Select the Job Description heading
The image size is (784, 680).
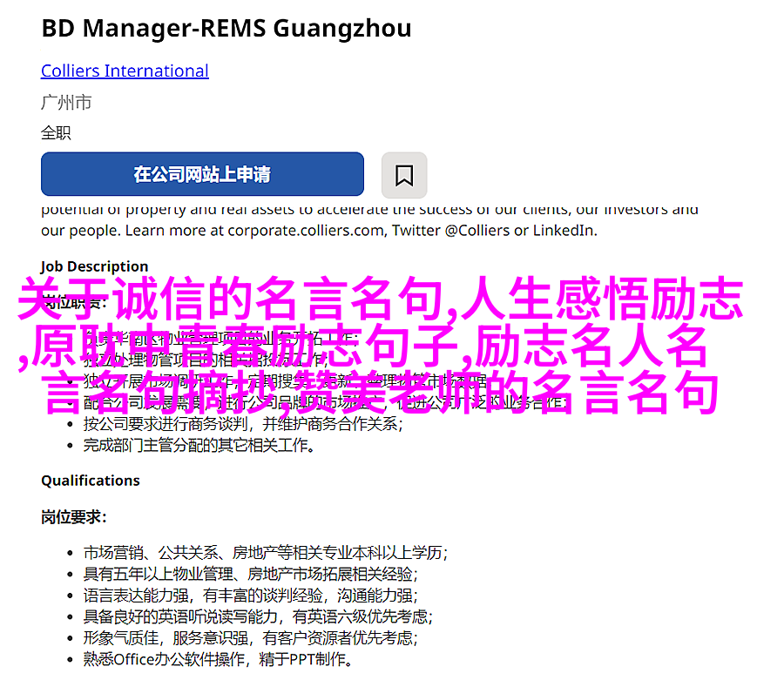coord(94,266)
